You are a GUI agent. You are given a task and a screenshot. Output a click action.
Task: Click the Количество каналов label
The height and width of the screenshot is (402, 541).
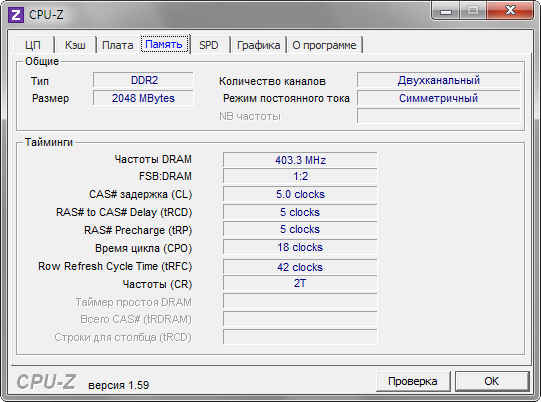(x=272, y=81)
